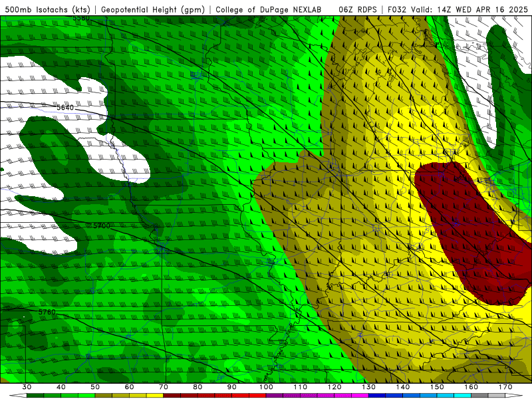Click the olive 50-55 kt legend swatch
The image size is (532, 399).
[x=104, y=396]
